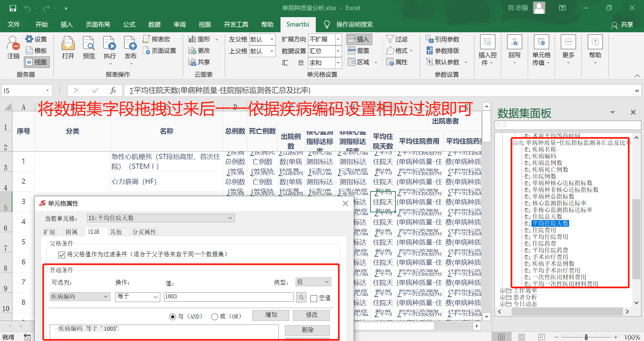Open the 开发工具 ribbon tab
644x341 pixels.
pyautogui.click(x=236, y=25)
